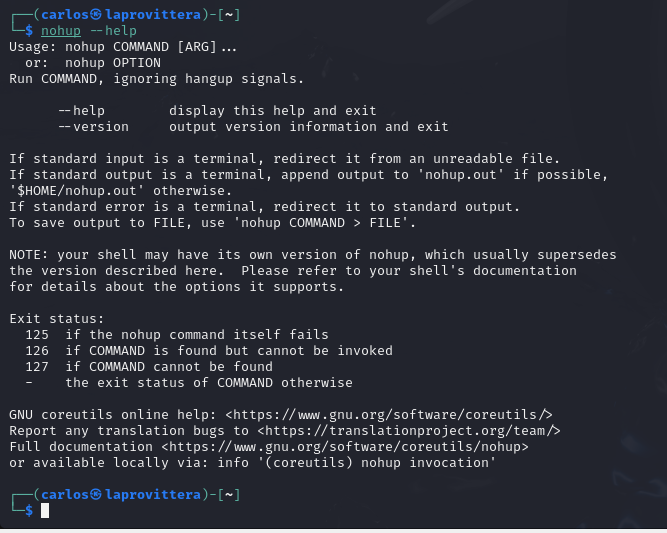Click the --version option text
The width and height of the screenshot is (667, 533).
pyautogui.click(x=94, y=127)
